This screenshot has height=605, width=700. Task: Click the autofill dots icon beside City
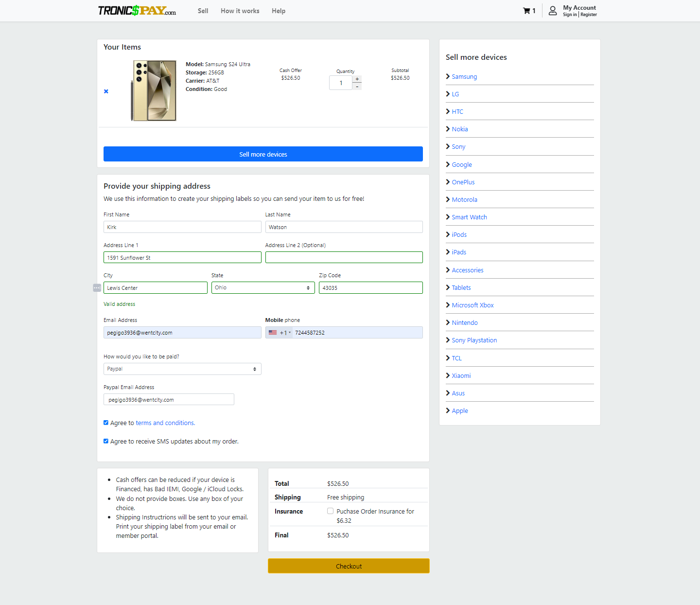coord(97,288)
